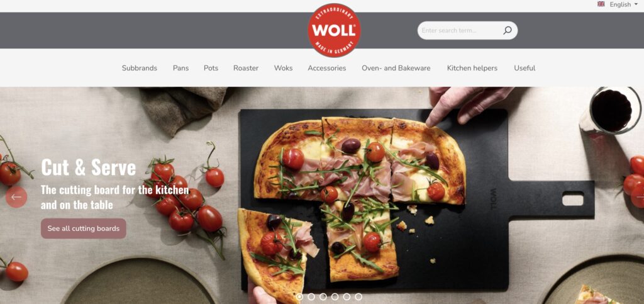This screenshot has height=304, width=644.
Task: Open the Oven- and Bakeware menu
Action: point(396,68)
